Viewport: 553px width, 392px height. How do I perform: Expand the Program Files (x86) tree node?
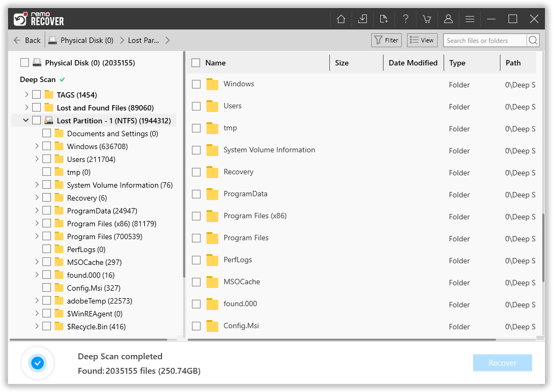point(37,224)
